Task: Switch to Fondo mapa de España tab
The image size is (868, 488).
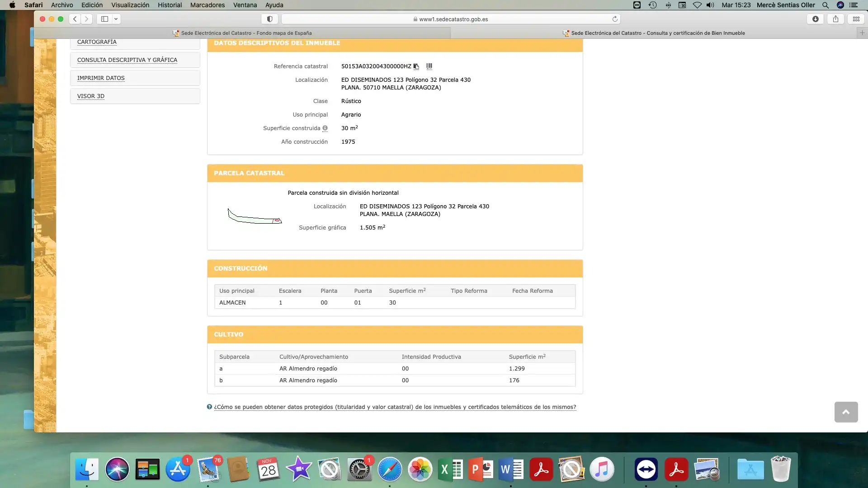Action: 242,33
